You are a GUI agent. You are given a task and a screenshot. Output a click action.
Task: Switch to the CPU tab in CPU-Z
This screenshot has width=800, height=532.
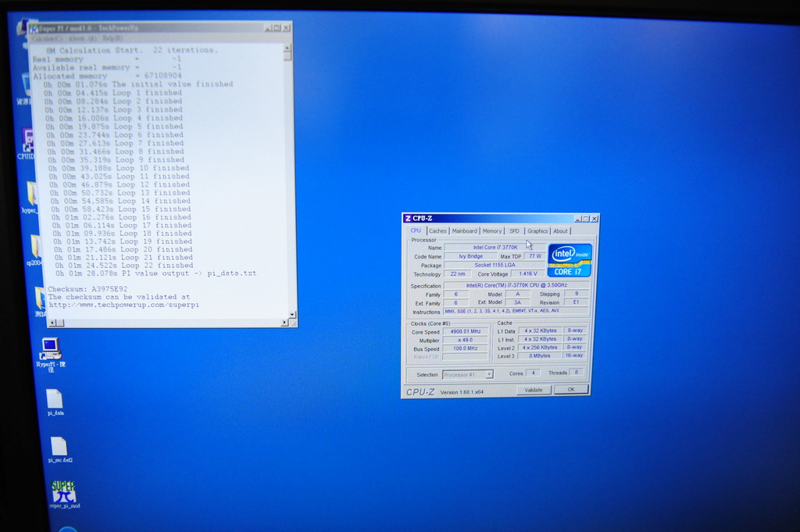click(x=416, y=230)
